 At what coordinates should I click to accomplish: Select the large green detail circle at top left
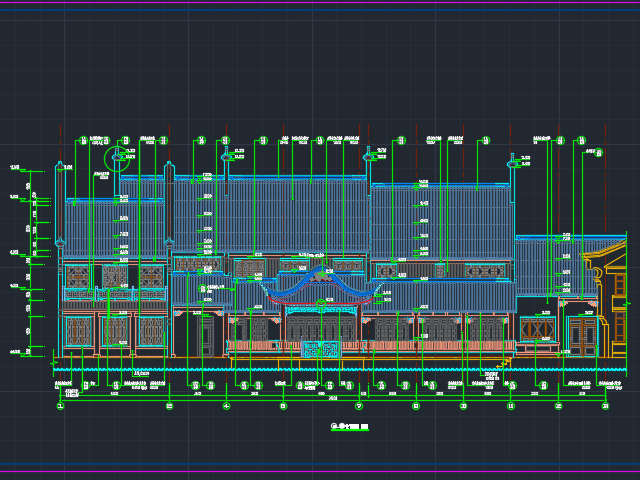pos(118,157)
